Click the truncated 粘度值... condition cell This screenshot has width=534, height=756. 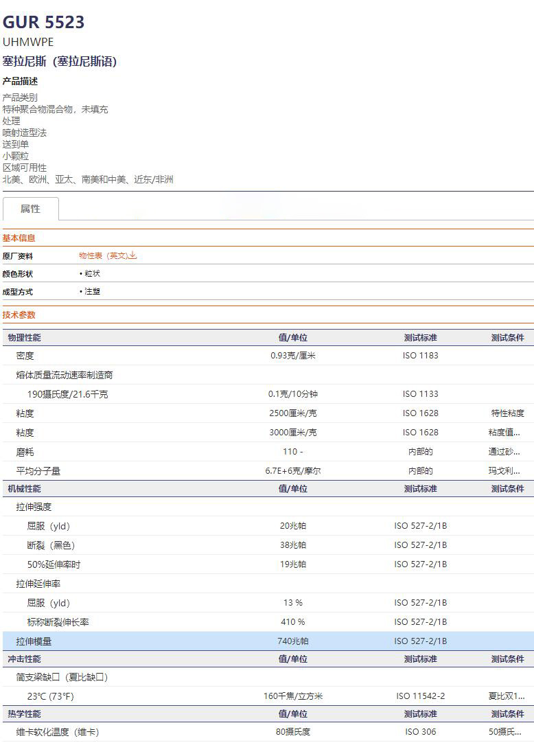point(504,433)
